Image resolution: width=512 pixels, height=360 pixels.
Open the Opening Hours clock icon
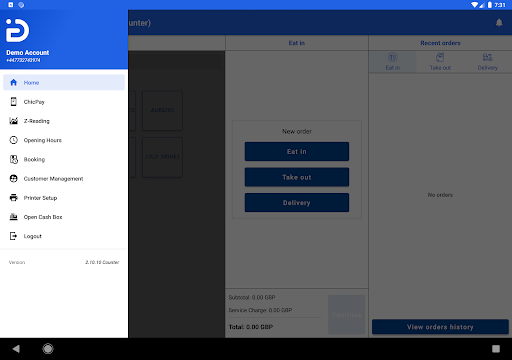tap(14, 140)
